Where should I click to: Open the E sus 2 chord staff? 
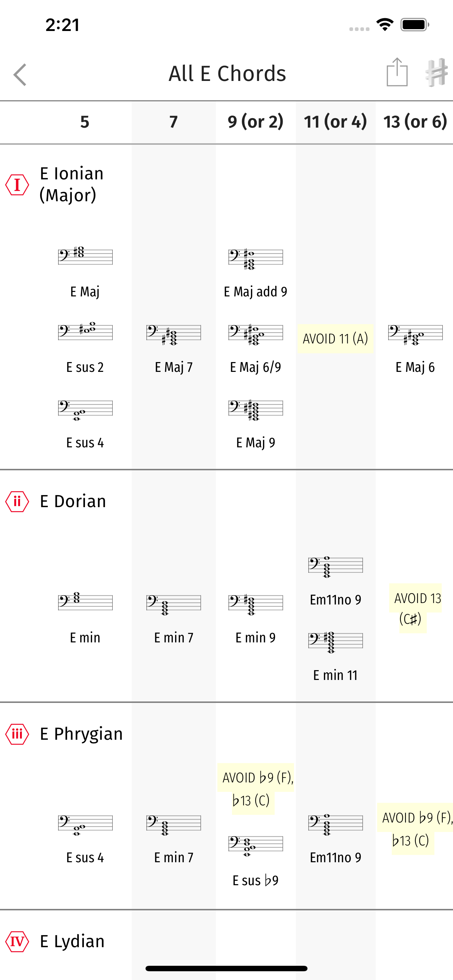(x=85, y=331)
